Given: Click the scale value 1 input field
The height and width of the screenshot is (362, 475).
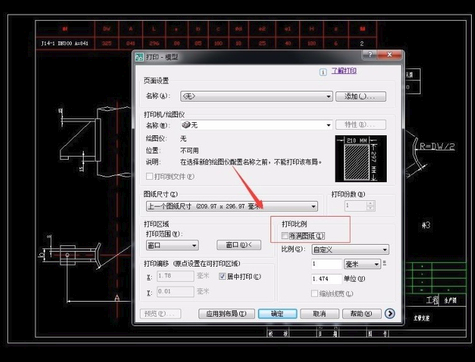Looking at the screenshot, I should point(327,264).
